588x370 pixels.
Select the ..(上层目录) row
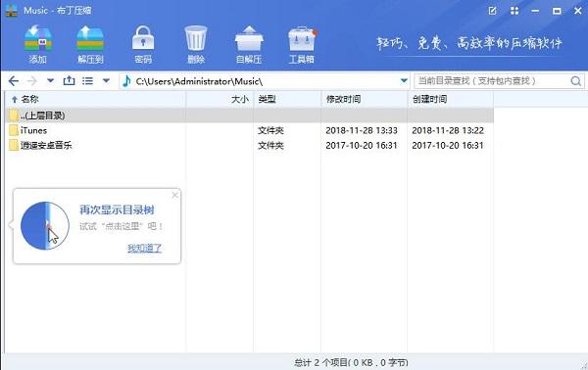[250, 116]
